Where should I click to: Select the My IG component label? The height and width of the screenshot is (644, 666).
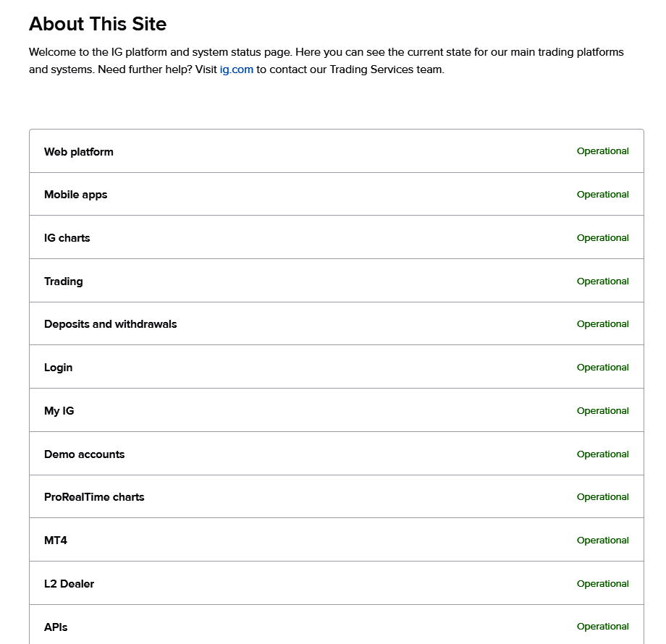tap(59, 411)
